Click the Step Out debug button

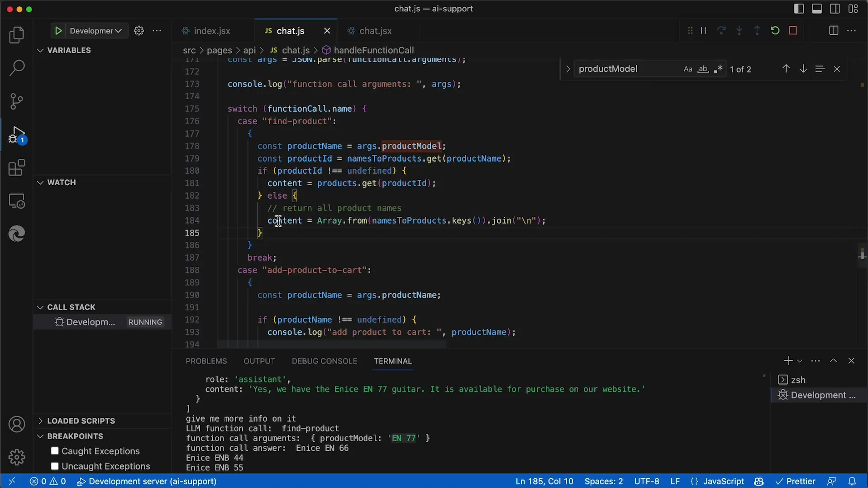tap(757, 31)
